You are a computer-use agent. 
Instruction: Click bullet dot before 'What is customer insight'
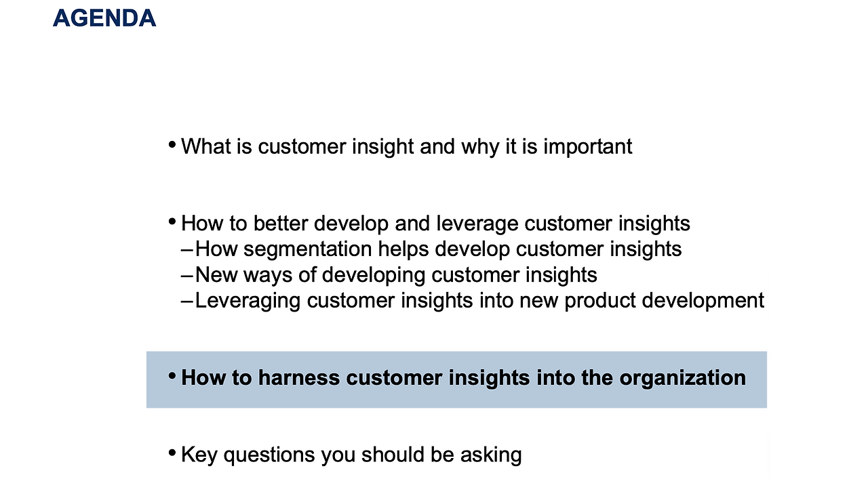pos(172,144)
